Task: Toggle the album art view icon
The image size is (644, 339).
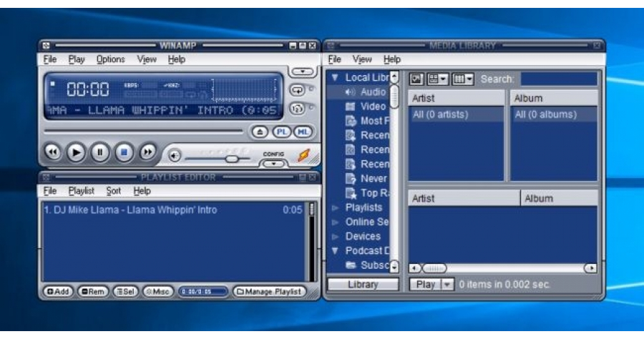Action: click(x=416, y=79)
